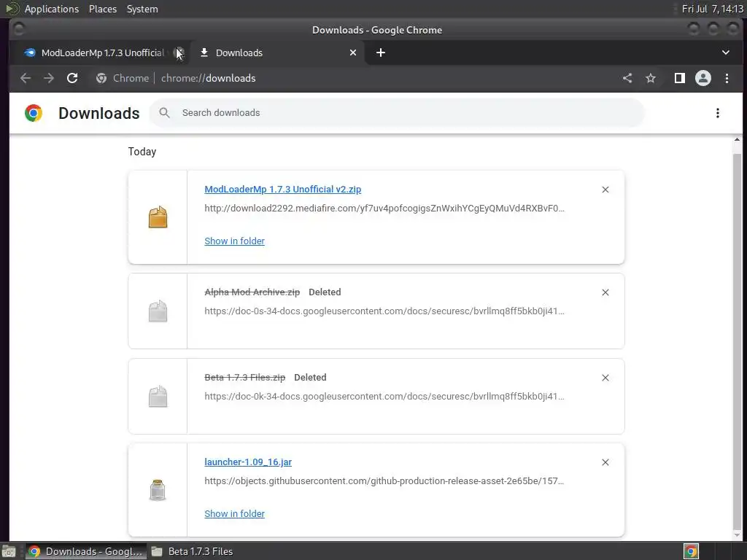Open the Places menu

pos(102,9)
